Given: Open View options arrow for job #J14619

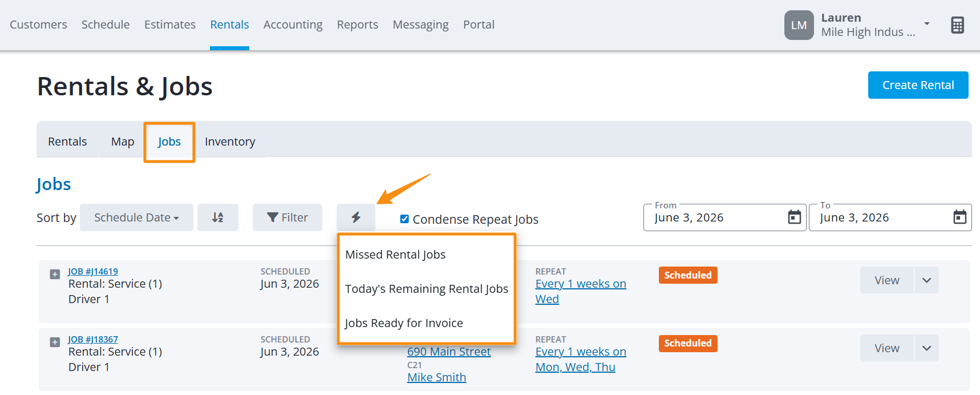Looking at the screenshot, I should [926, 280].
